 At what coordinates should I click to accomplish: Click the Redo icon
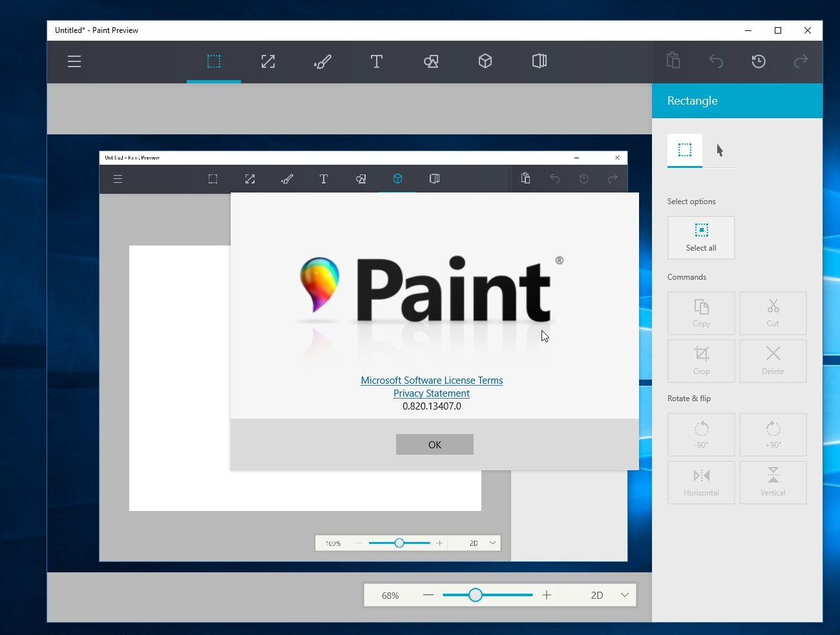[x=801, y=61]
